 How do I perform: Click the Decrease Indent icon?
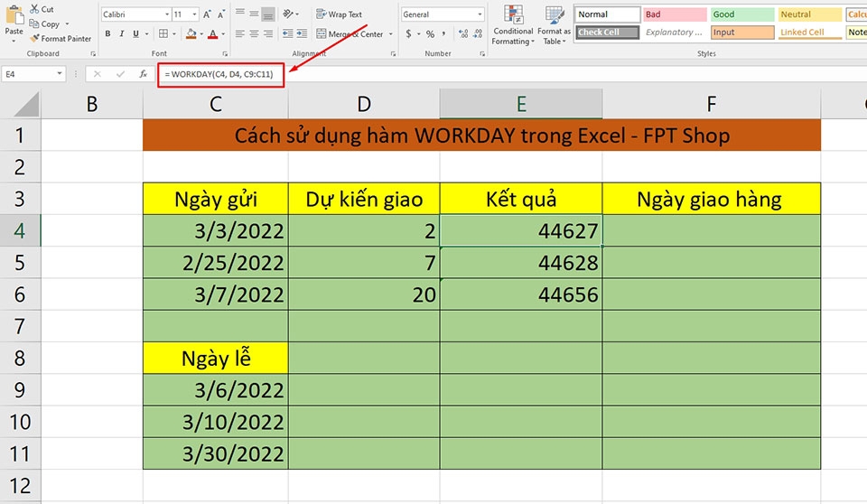click(x=287, y=33)
